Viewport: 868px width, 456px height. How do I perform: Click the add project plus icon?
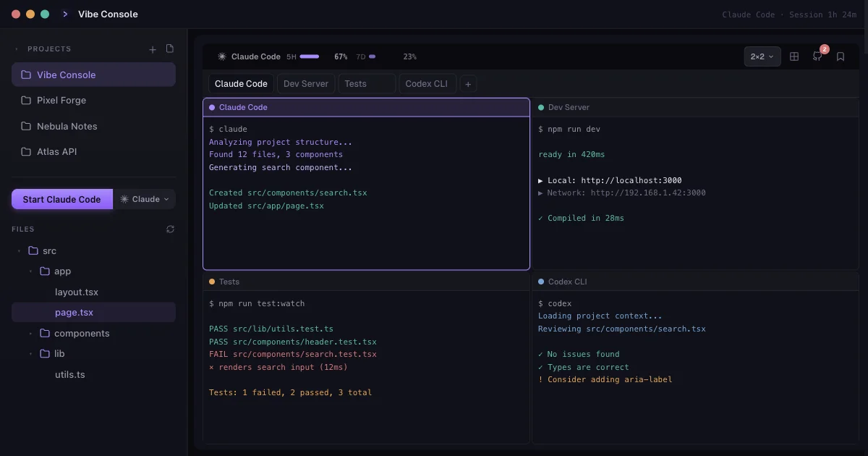point(153,49)
